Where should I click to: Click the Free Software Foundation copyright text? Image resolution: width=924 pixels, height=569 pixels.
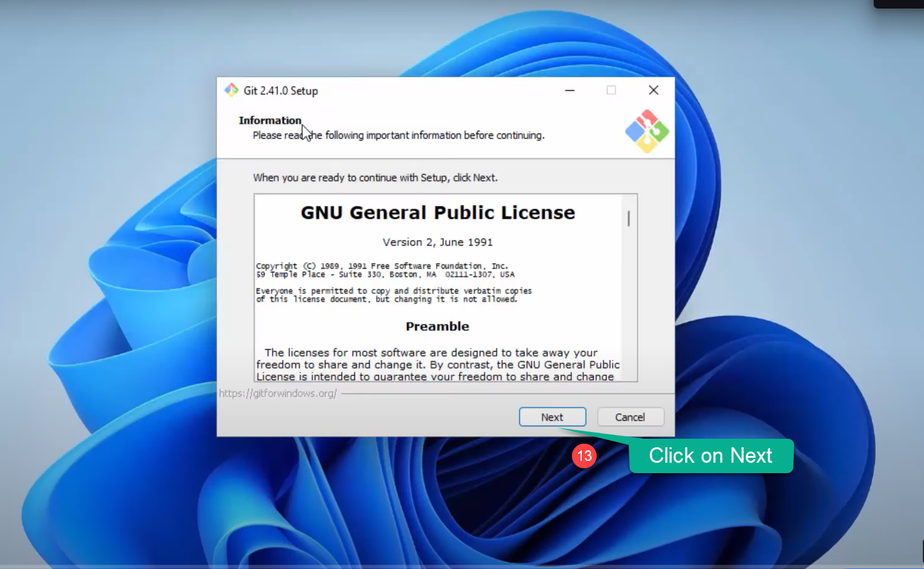(x=382, y=265)
